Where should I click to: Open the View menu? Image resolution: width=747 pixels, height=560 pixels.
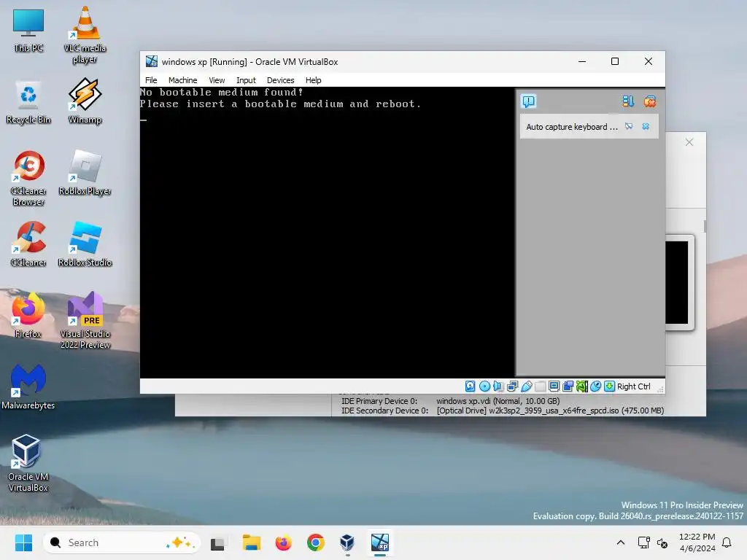217,80
